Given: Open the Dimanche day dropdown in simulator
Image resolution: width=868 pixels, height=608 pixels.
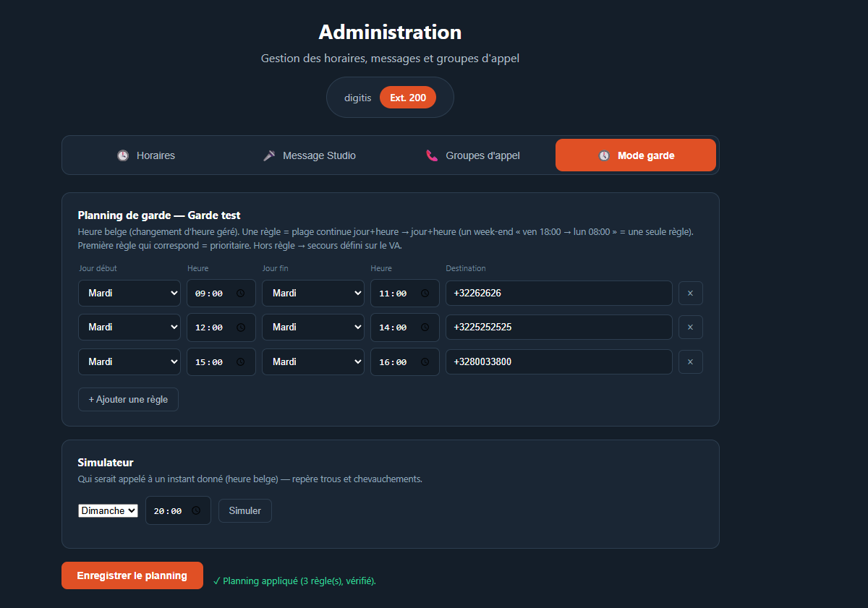Looking at the screenshot, I should [x=108, y=510].
